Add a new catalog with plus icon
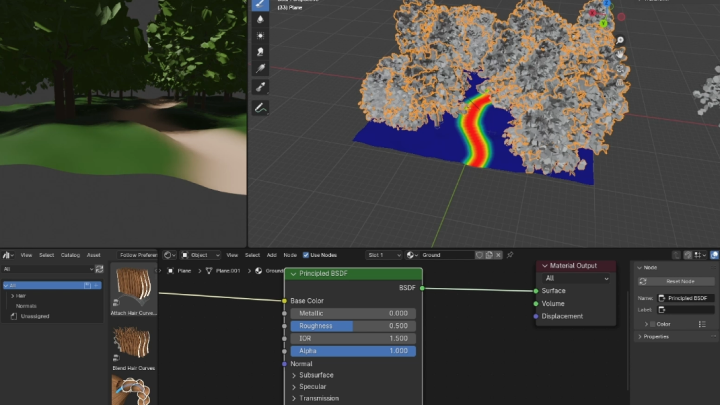This screenshot has height=405, width=720. (96, 285)
